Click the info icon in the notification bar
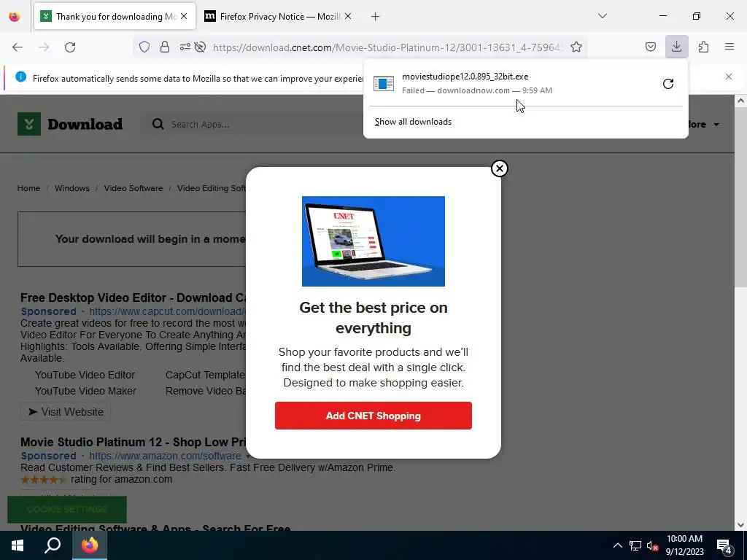The width and height of the screenshot is (747, 560). 20,77
